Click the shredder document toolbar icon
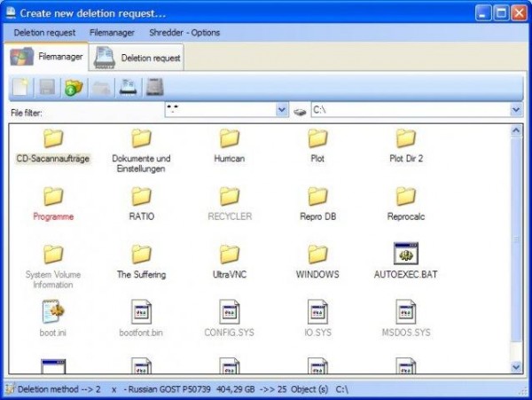Screen dimensions: 532x400 coord(128,87)
